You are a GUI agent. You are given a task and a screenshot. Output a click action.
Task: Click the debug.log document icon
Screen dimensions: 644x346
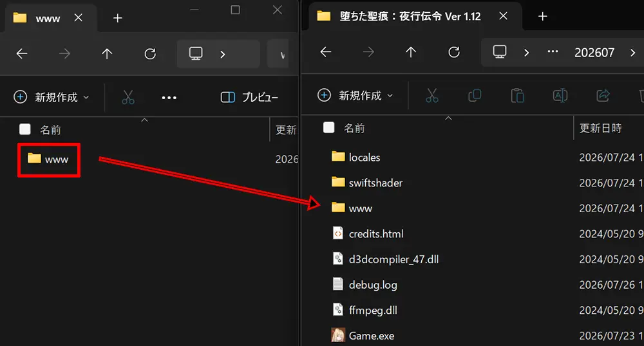pyautogui.click(x=337, y=284)
